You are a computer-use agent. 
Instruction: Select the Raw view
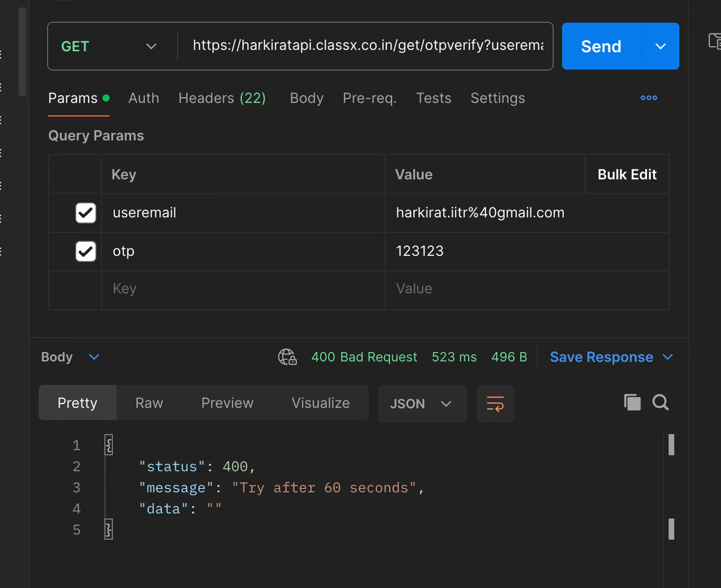pos(149,403)
